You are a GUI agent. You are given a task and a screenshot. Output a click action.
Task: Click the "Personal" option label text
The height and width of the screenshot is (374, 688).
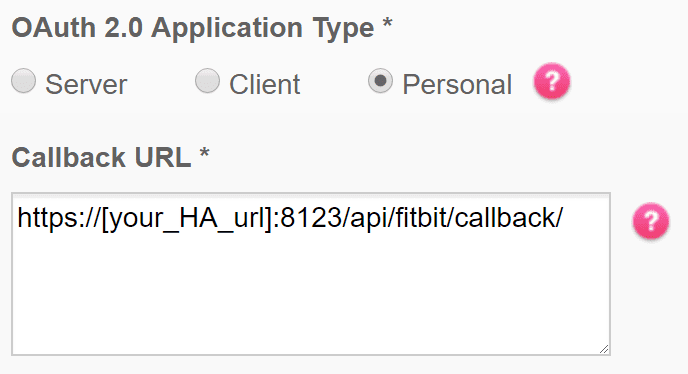point(457,84)
